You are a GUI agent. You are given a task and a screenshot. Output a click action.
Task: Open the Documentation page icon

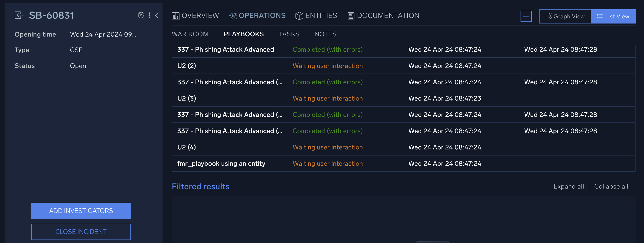point(351,16)
